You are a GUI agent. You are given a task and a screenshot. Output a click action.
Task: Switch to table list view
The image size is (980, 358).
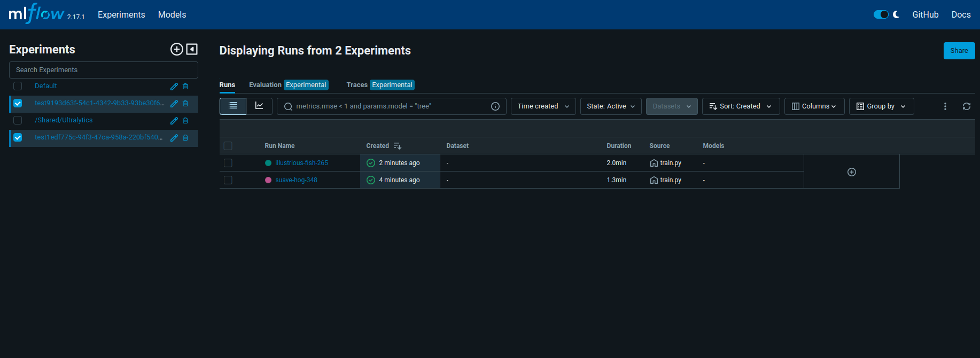[233, 106]
